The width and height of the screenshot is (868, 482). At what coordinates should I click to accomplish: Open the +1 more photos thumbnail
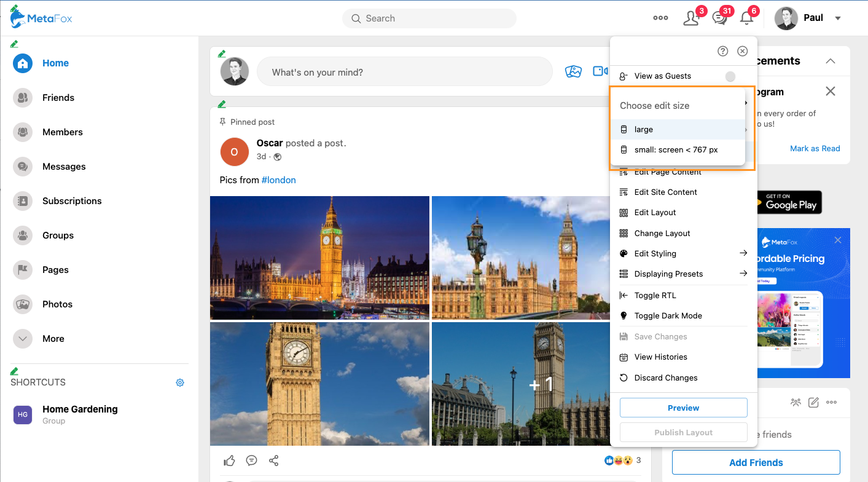521,384
